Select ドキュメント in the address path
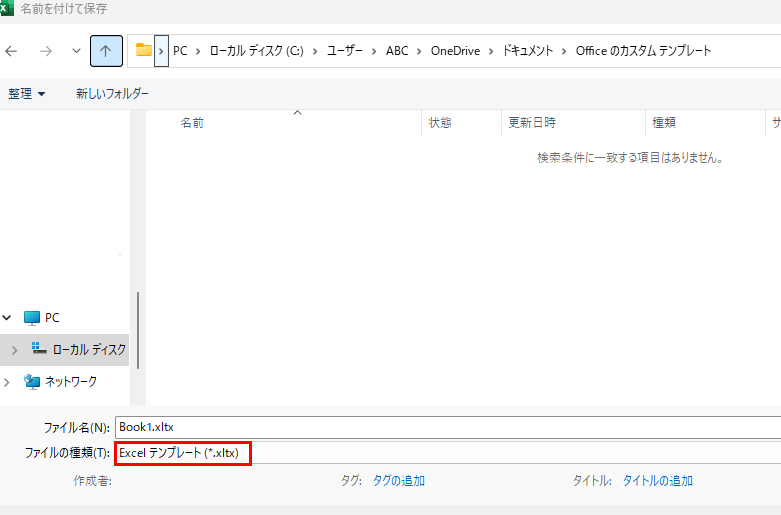The width and height of the screenshot is (781, 515). pyautogui.click(x=527, y=50)
